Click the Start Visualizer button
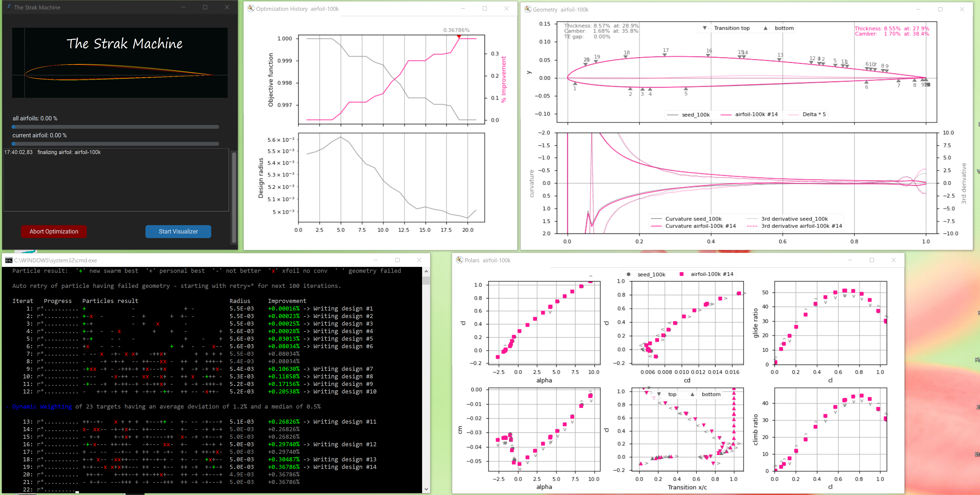Screen dimensions: 980x495 click(178, 231)
